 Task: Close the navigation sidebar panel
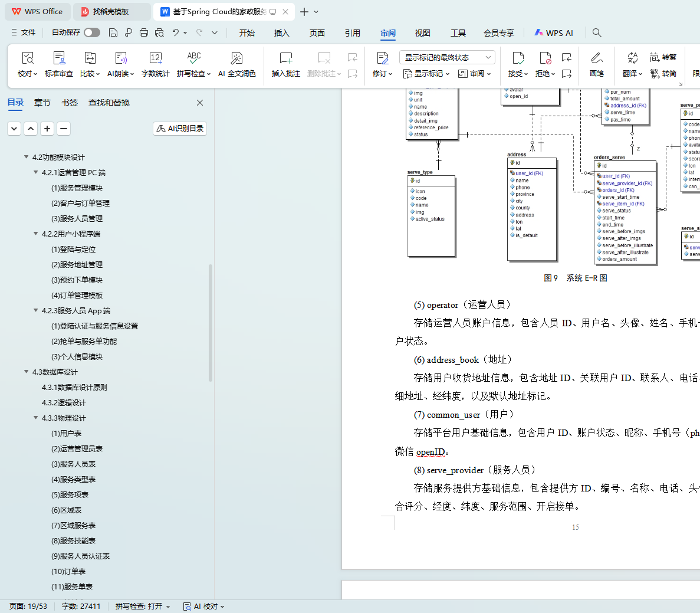coord(200,103)
